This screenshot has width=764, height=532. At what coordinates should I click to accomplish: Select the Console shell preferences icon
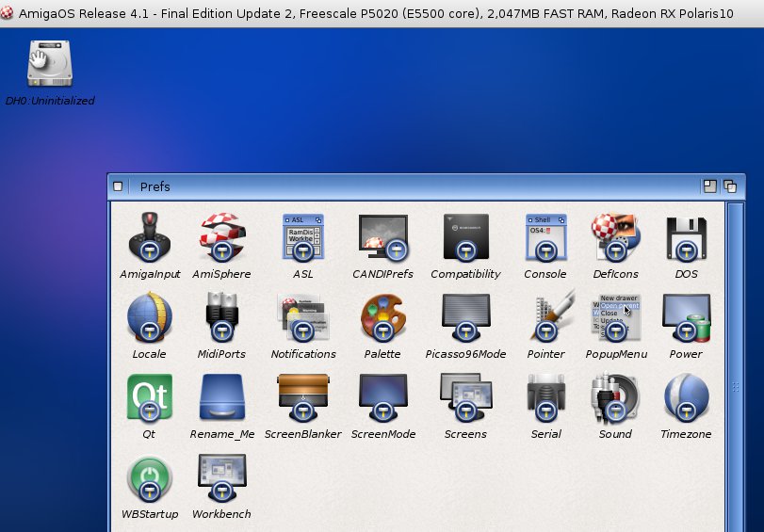(x=545, y=236)
